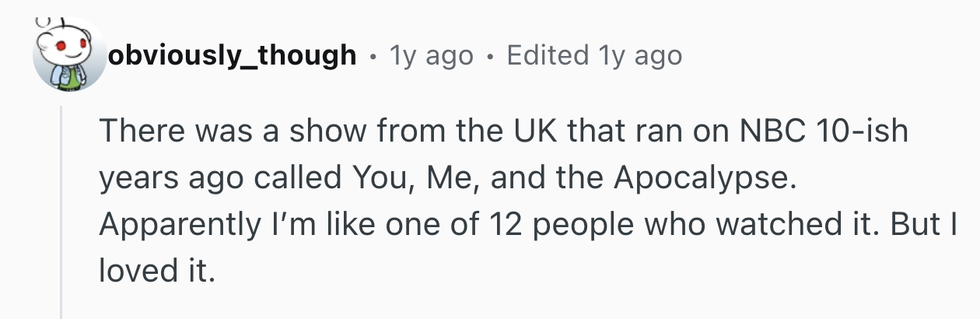Click the "Edited 1y ago" label
The image size is (980, 319).
pyautogui.click(x=594, y=55)
